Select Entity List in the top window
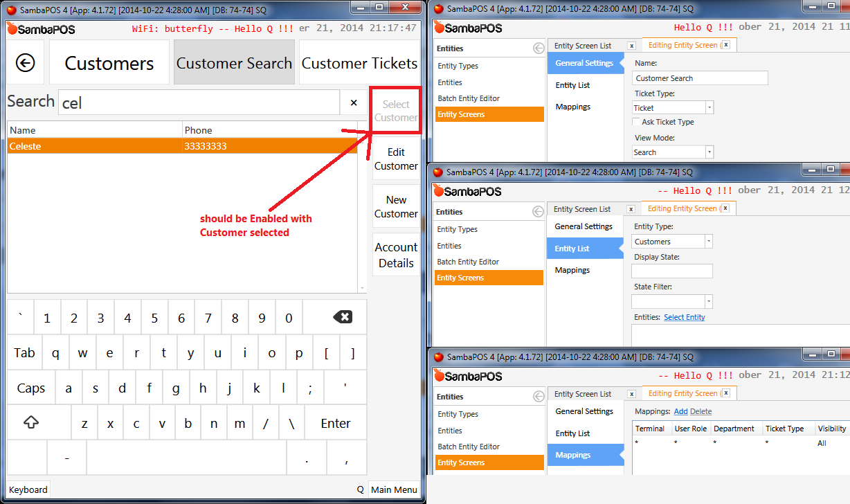Viewport: 850px width, 504px height. point(573,85)
